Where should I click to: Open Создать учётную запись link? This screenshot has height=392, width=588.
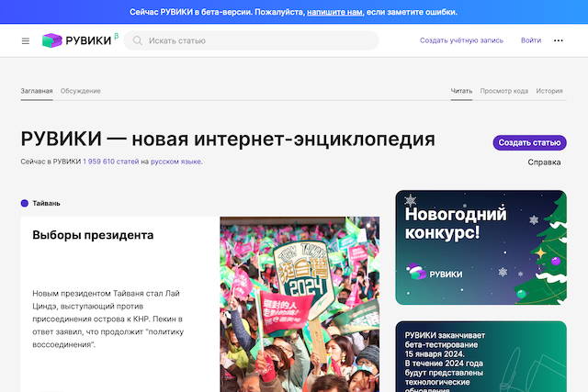(461, 40)
